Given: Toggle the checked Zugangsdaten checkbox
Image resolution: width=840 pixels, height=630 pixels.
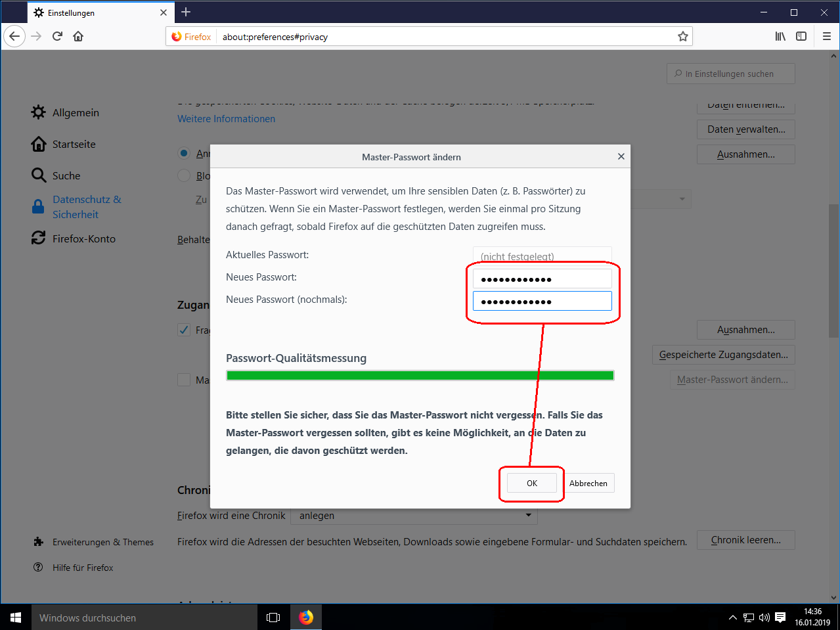Looking at the screenshot, I should point(184,330).
